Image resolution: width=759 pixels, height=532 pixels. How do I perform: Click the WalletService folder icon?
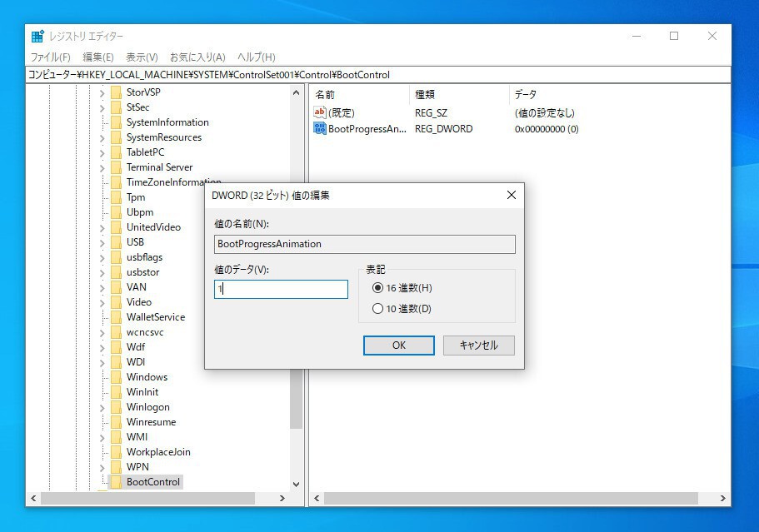(116, 317)
